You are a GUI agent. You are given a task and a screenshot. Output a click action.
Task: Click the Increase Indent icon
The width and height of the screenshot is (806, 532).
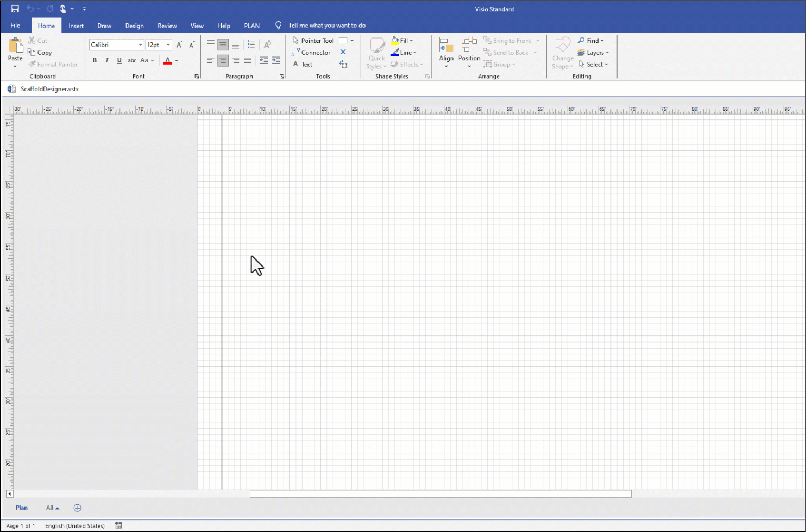276,60
